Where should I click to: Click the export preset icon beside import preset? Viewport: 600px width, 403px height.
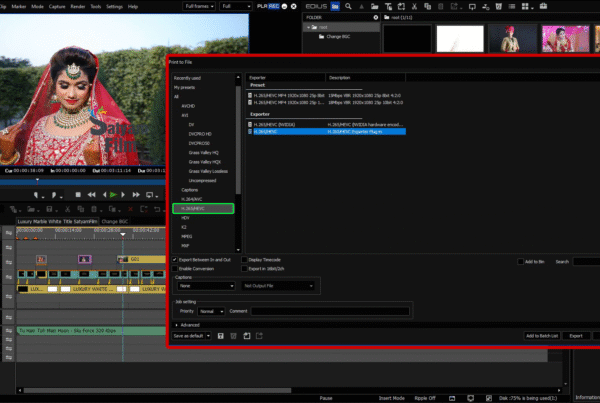[259, 336]
